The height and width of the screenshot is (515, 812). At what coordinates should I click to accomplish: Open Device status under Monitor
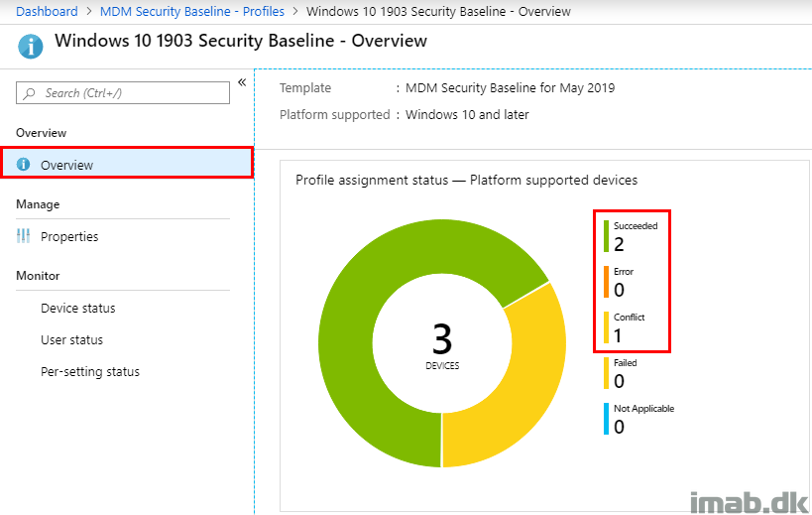click(78, 309)
